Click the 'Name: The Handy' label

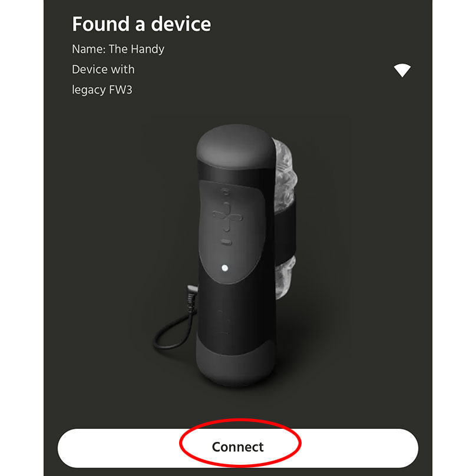pyautogui.click(x=118, y=49)
